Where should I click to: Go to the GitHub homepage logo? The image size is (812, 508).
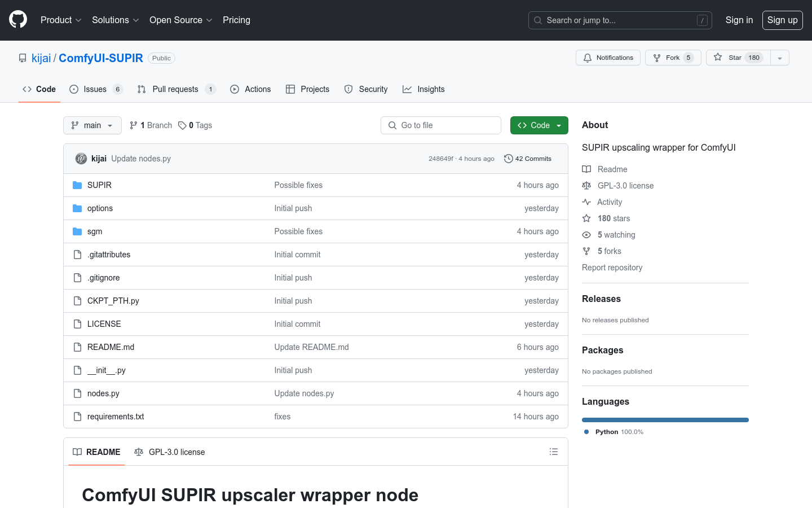point(18,20)
